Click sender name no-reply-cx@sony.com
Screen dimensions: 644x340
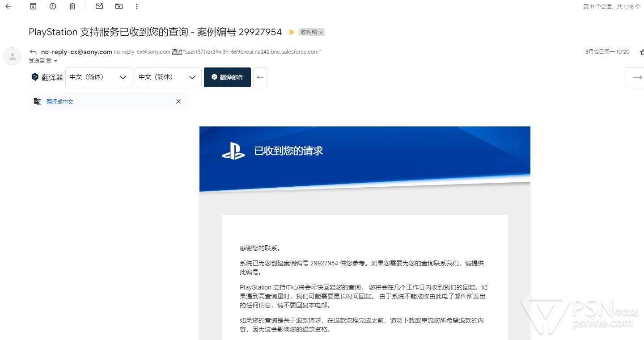[x=76, y=52]
